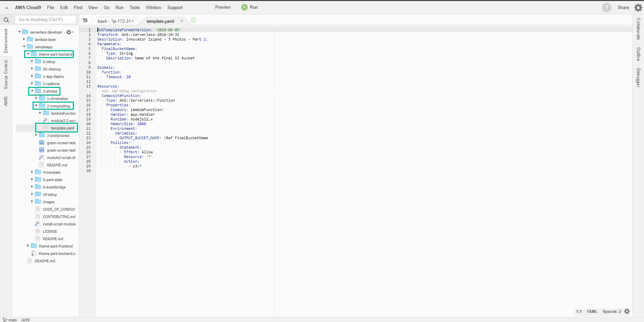Expand the lambdaFunction folder arrow

(40, 113)
